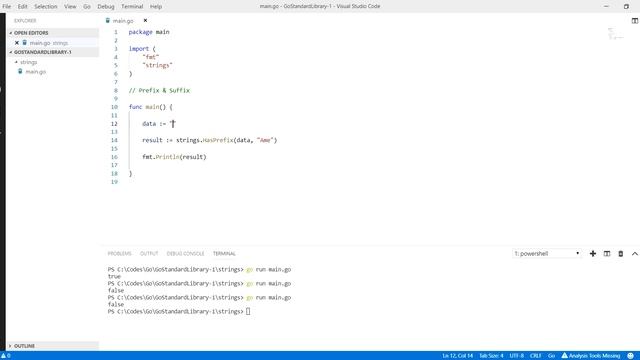Open the File menu
This screenshot has width=640, height=360.
click(x=7, y=7)
